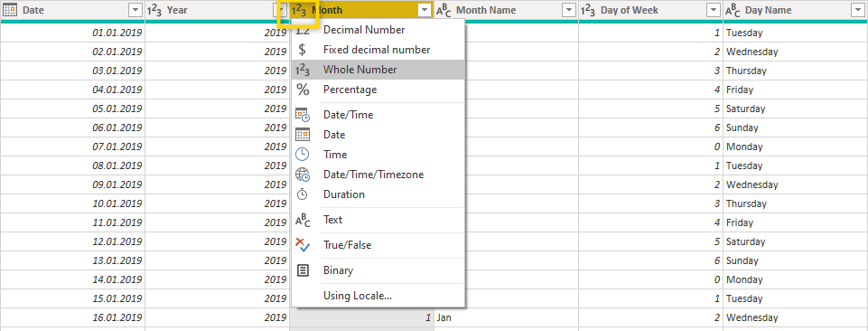Select date cell 05.01.2019
Image resolution: width=868 pixels, height=331 pixels.
click(x=72, y=109)
